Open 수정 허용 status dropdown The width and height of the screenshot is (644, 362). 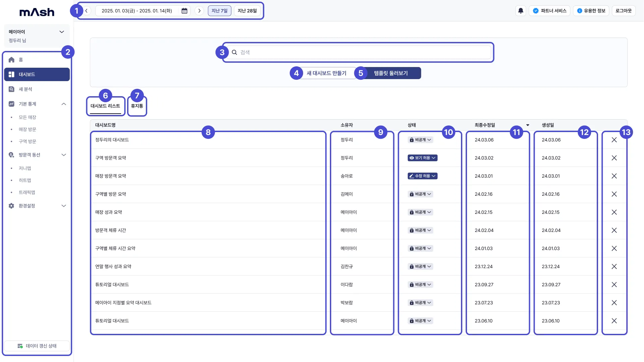click(x=422, y=176)
